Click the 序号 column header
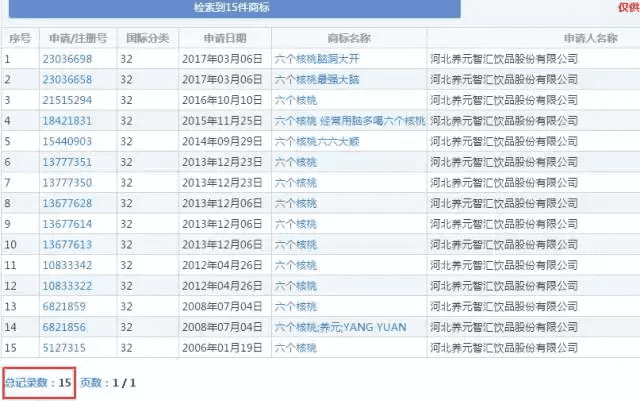The height and width of the screenshot is (404, 640). click(x=20, y=38)
